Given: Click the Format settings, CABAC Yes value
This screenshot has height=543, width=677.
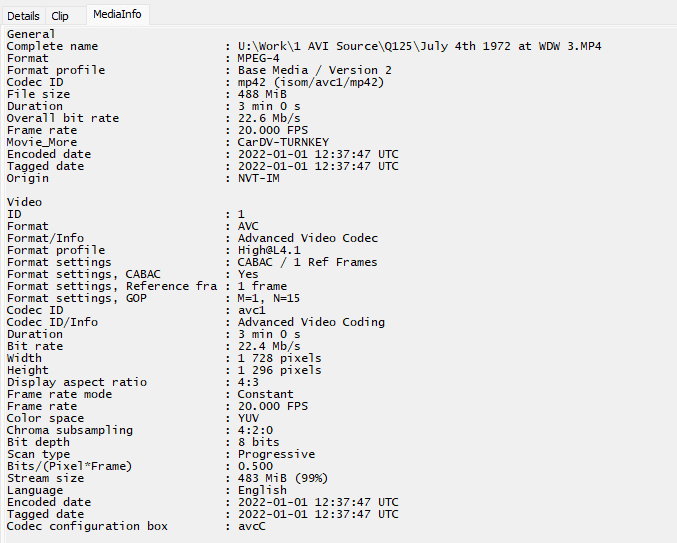Looking at the screenshot, I should [x=248, y=274].
